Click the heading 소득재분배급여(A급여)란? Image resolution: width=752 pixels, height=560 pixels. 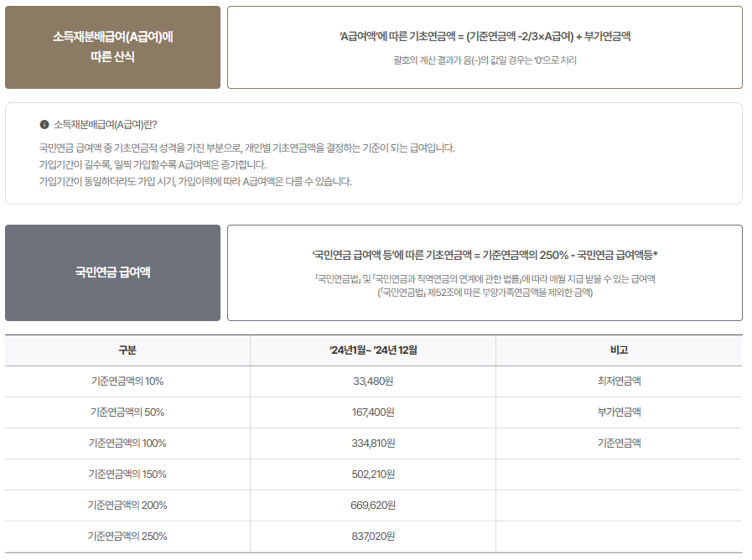pos(105,125)
